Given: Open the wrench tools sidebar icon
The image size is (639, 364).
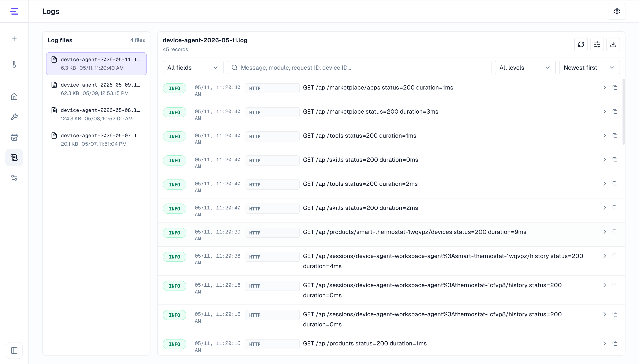Looking at the screenshot, I should coord(14,117).
